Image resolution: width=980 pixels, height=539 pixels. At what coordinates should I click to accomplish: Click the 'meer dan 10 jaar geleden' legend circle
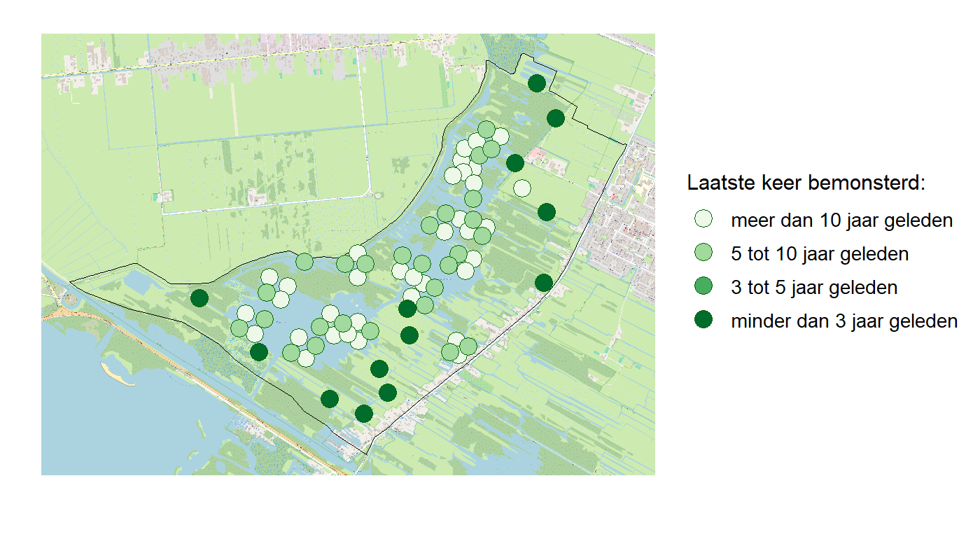pos(703,220)
